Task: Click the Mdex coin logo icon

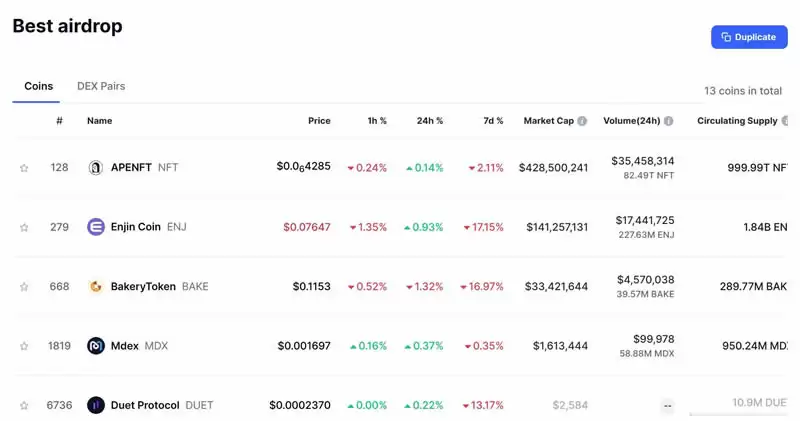Action: coord(96,346)
